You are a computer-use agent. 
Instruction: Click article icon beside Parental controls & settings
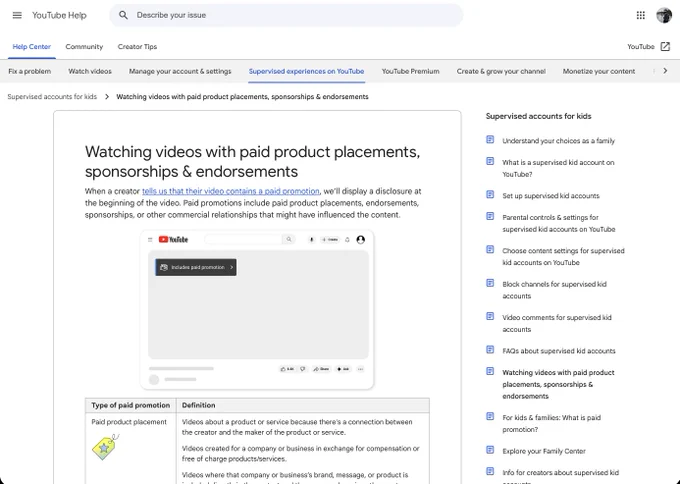[x=490, y=216]
